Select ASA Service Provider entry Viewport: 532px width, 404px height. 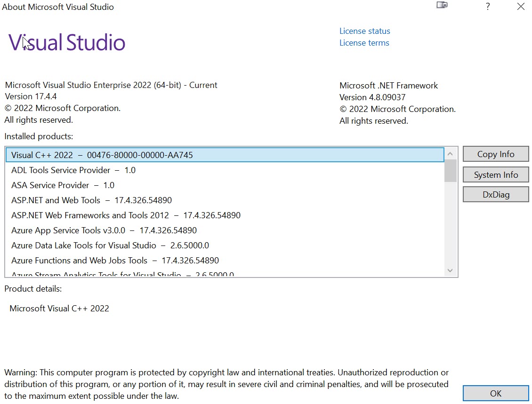[63, 185]
